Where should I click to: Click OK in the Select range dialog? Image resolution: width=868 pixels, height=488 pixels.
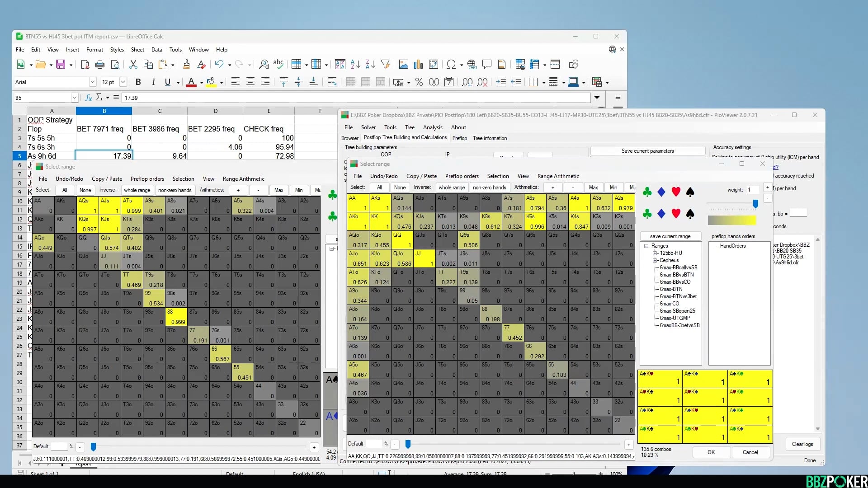click(x=711, y=452)
